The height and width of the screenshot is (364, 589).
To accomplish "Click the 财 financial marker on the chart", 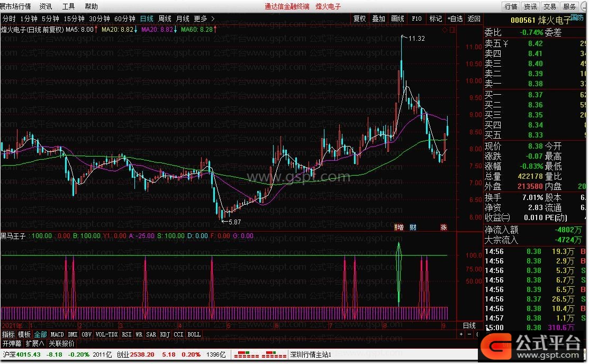I will (x=413, y=228).
